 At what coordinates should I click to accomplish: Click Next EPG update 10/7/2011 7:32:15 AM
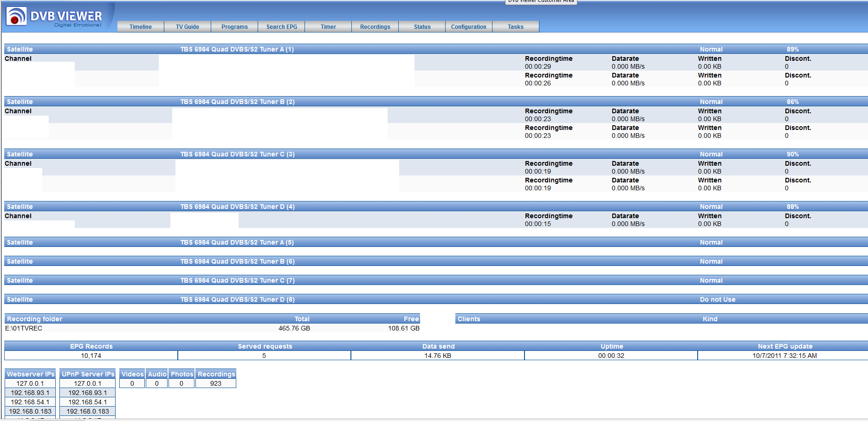pos(784,356)
